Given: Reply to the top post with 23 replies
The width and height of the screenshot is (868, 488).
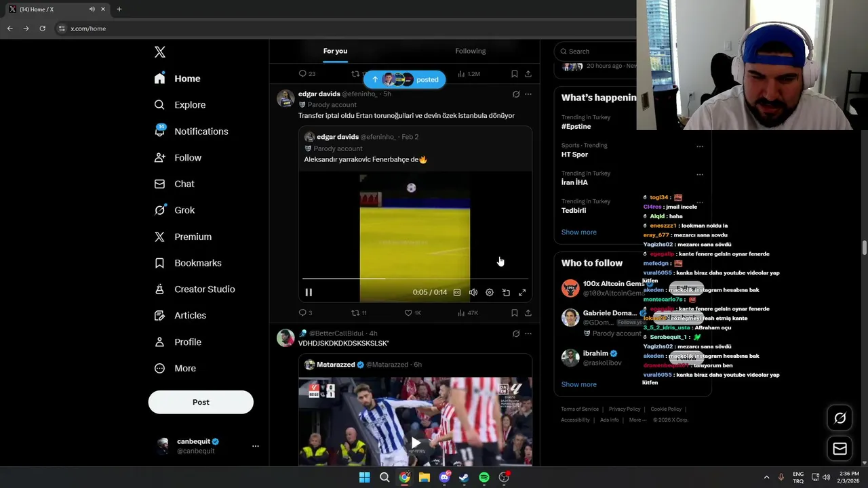Looking at the screenshot, I should pos(307,74).
